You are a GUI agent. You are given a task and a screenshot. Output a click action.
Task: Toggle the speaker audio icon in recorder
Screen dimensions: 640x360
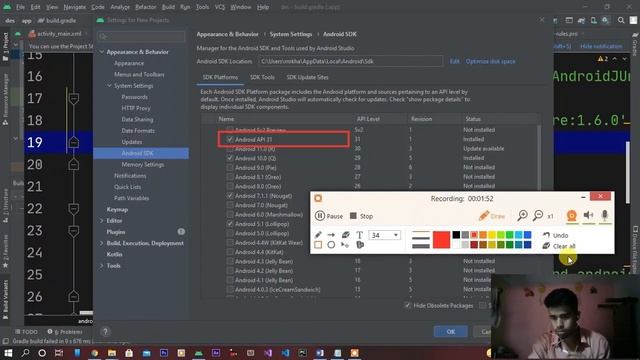[588, 216]
